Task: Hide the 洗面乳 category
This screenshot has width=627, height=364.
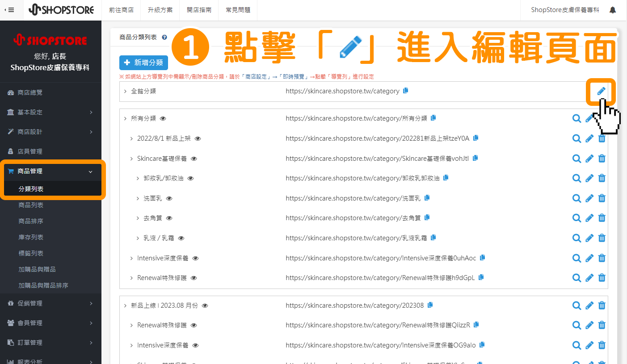Action: pos(169,198)
